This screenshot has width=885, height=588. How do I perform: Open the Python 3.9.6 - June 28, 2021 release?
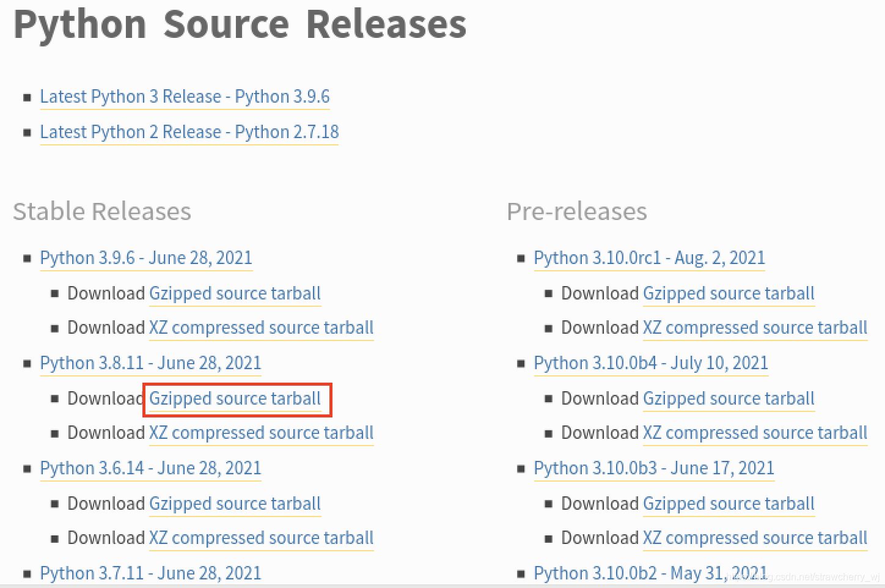[x=146, y=258]
